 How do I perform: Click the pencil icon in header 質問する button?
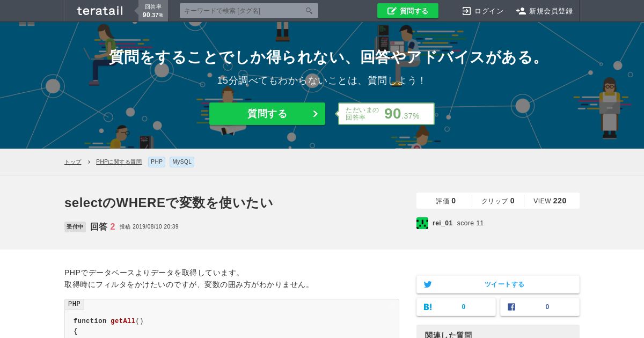[392, 11]
